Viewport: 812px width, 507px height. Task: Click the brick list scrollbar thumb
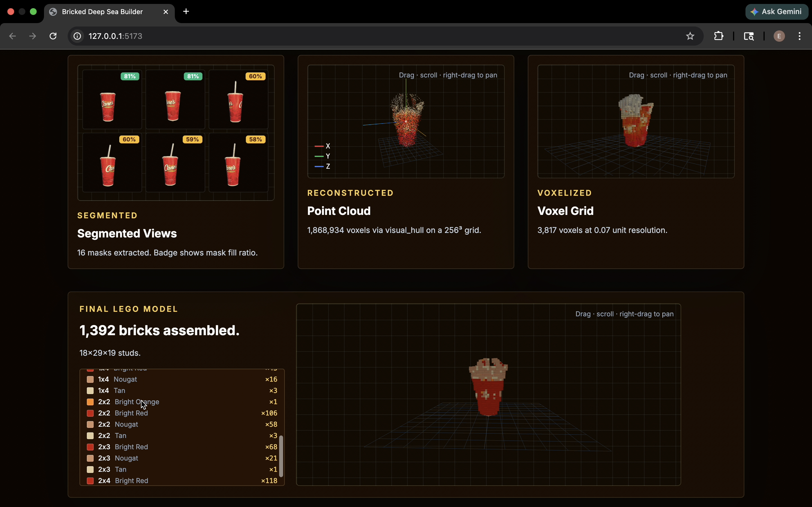pyautogui.click(x=281, y=456)
